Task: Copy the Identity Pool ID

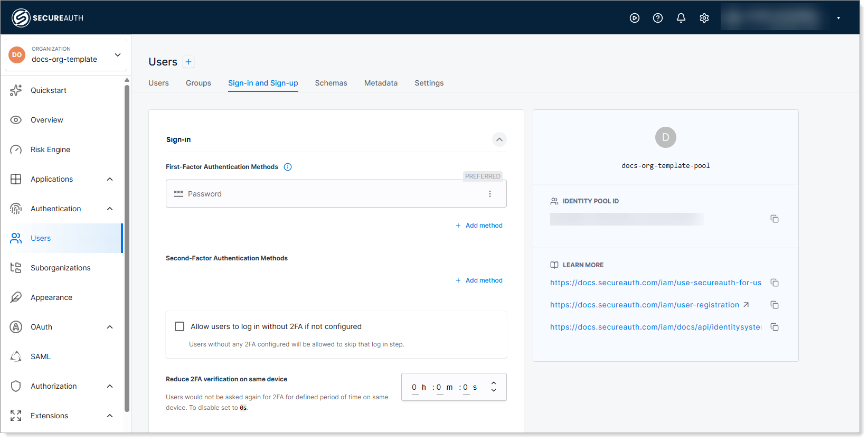Action: click(775, 219)
